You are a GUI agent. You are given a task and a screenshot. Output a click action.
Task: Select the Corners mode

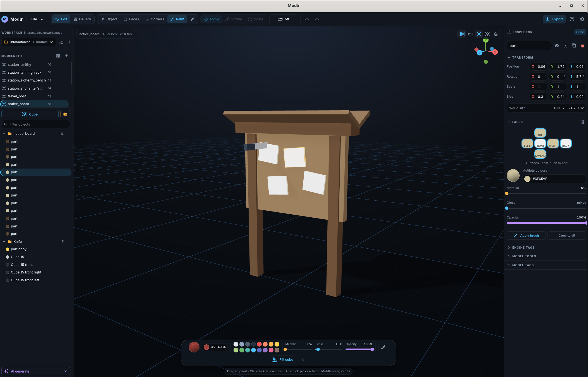pyautogui.click(x=155, y=19)
